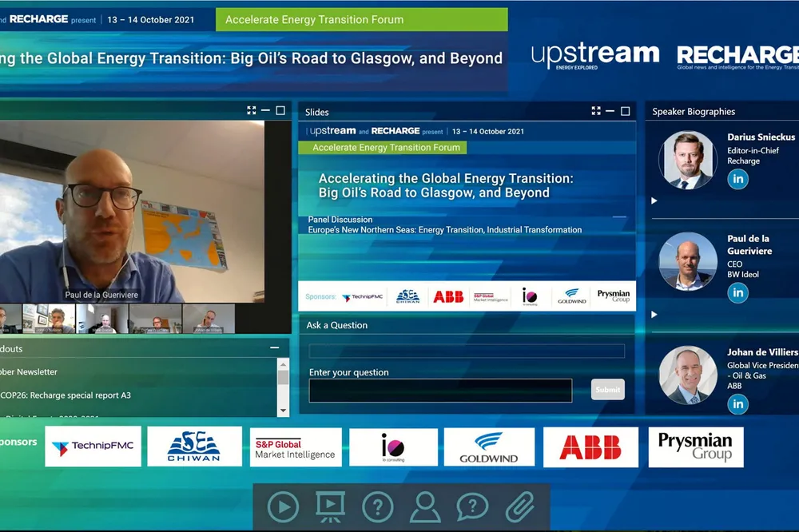The image size is (799, 532).
Task: Open Paul de la Gueriviere's LinkedIn icon
Action: tap(737, 292)
